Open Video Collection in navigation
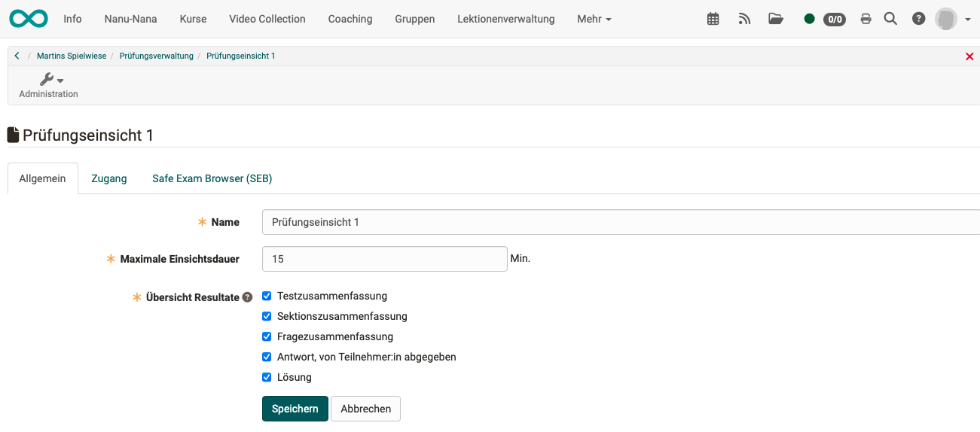This screenshot has height=432, width=980. [267, 19]
